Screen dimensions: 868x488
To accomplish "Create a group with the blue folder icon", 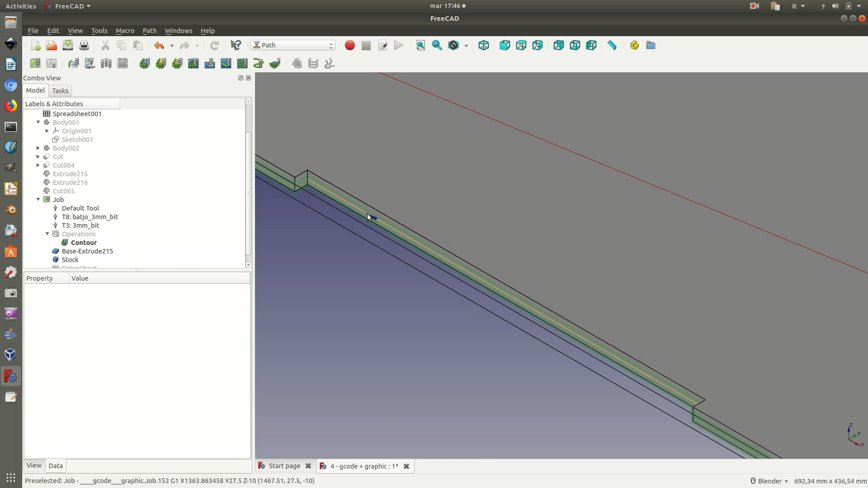I will [651, 45].
